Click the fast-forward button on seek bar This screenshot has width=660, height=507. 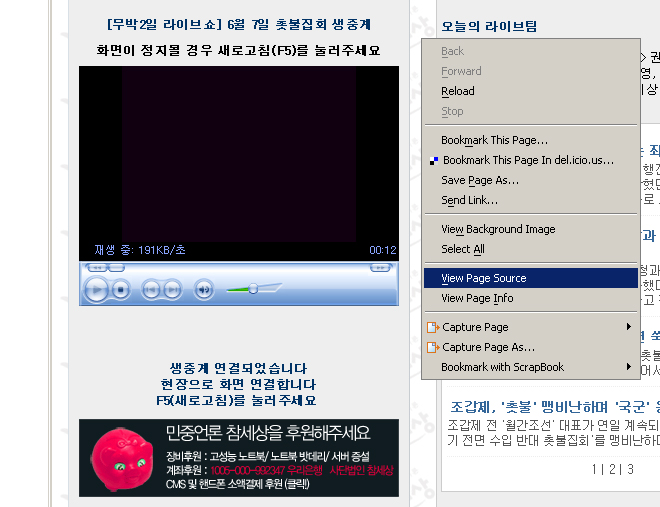click(381, 268)
